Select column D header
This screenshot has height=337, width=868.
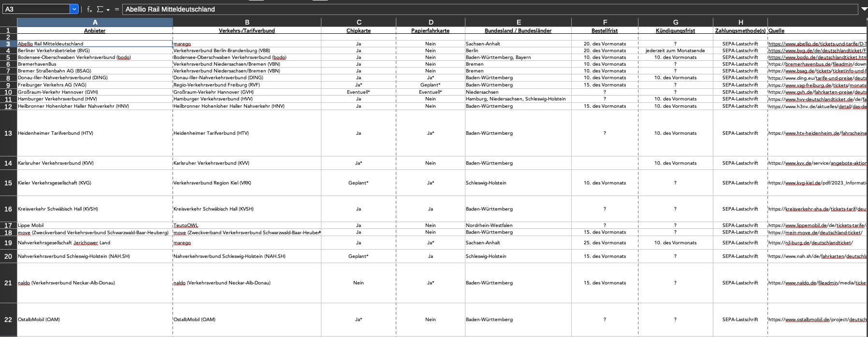pos(431,22)
